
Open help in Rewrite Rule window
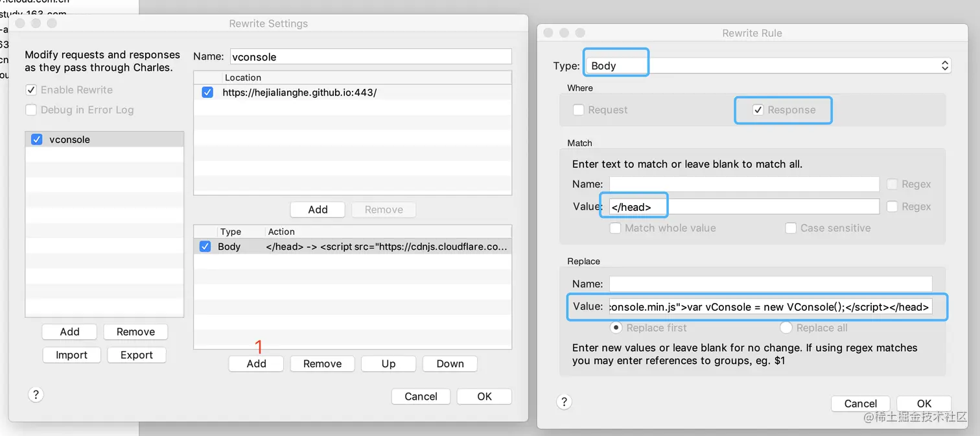564,402
